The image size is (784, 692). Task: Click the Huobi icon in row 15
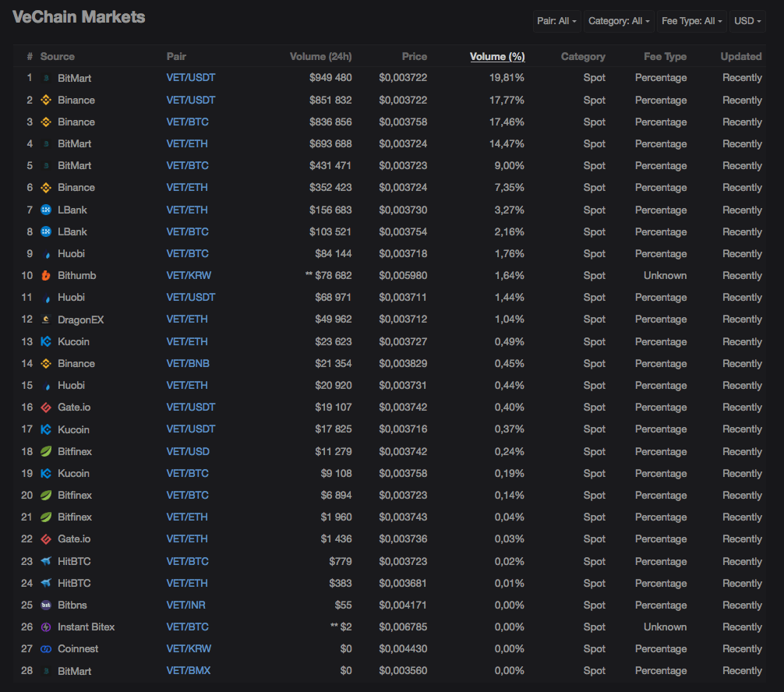pos(47,386)
